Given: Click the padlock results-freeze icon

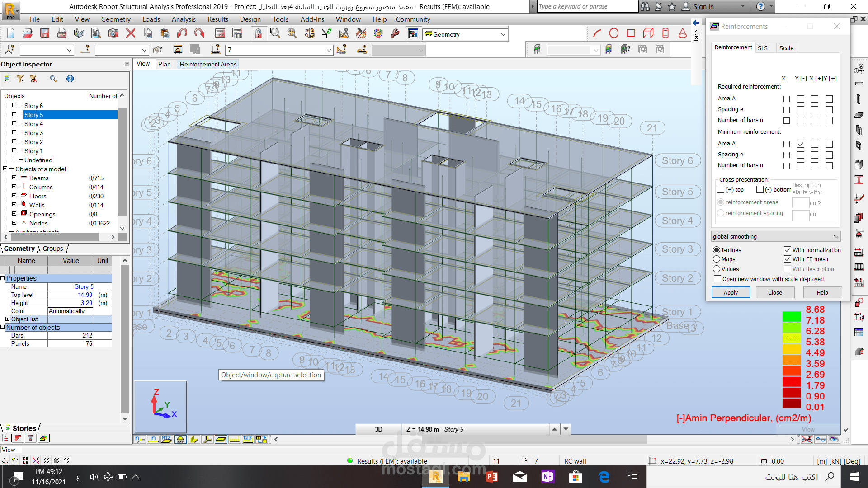Looking at the screenshot, I should coord(258,33).
